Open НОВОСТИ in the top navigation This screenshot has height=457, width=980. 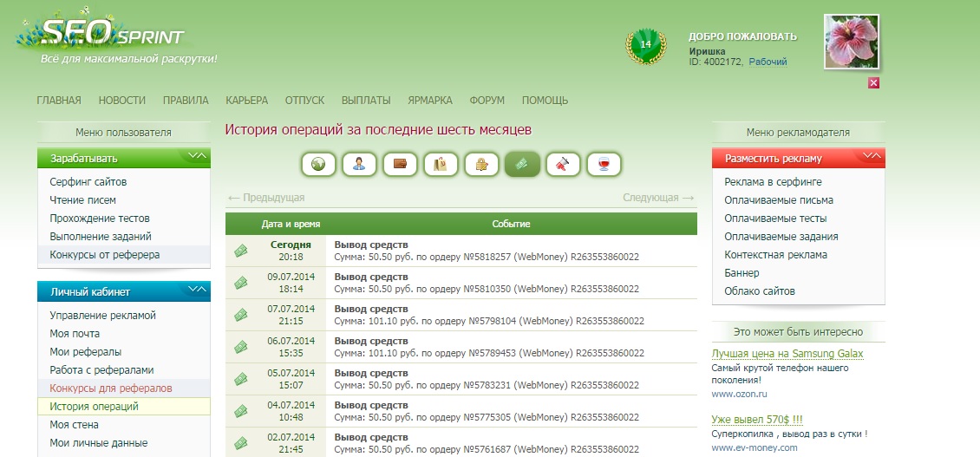click(x=122, y=100)
